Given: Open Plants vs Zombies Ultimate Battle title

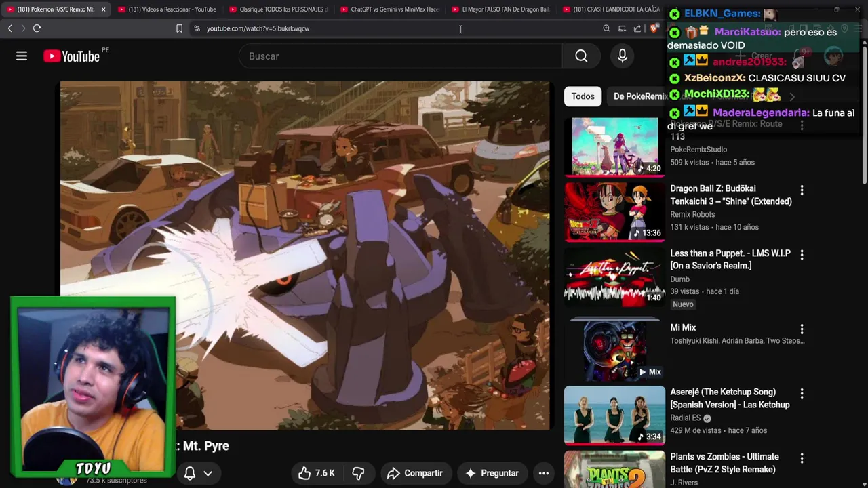Looking at the screenshot, I should [x=724, y=463].
